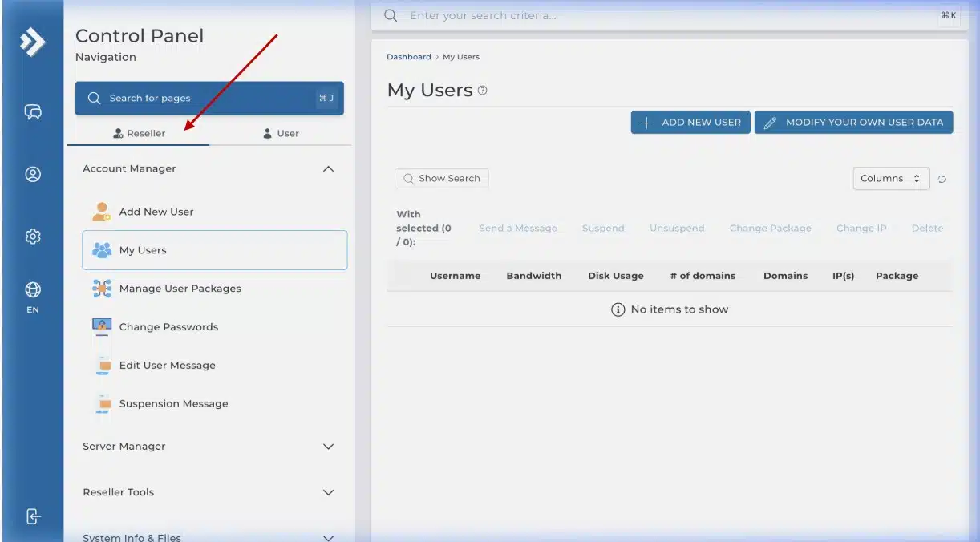Click the Domains column header
This screenshot has height=542, width=980.
[x=785, y=276]
